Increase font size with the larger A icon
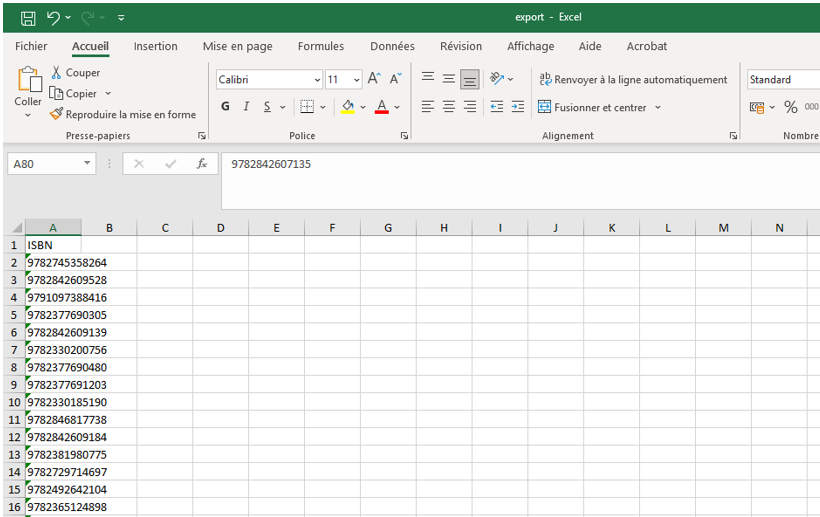 pos(374,79)
